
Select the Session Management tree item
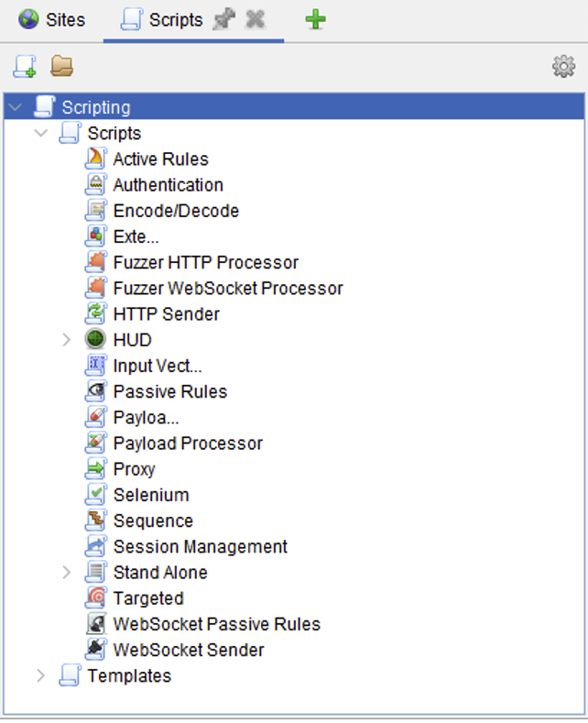click(x=200, y=547)
